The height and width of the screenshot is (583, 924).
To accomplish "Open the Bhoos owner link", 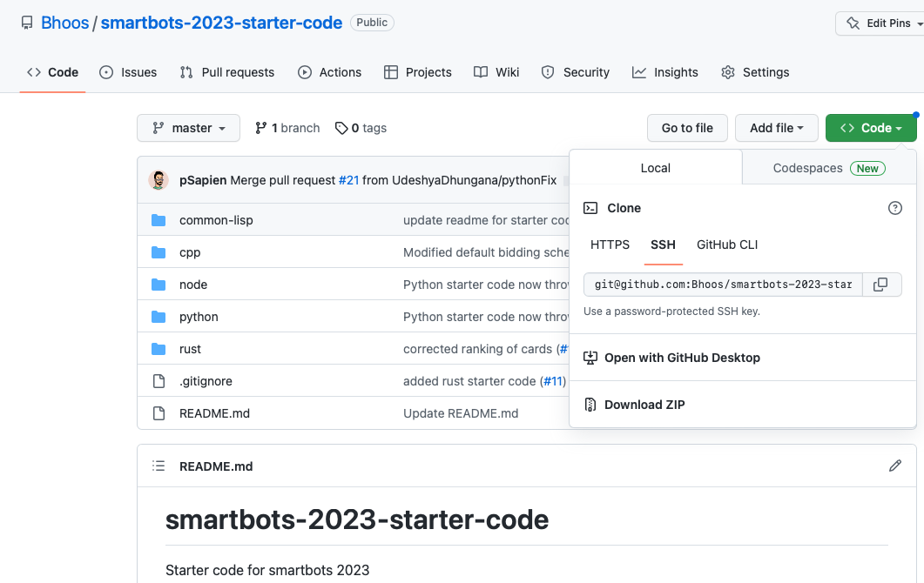I will click(x=64, y=23).
